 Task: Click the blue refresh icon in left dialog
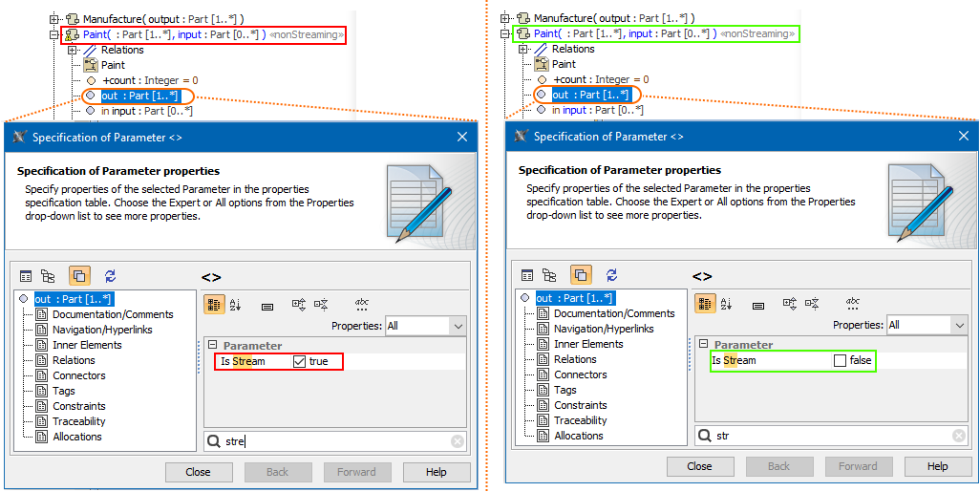point(111,276)
